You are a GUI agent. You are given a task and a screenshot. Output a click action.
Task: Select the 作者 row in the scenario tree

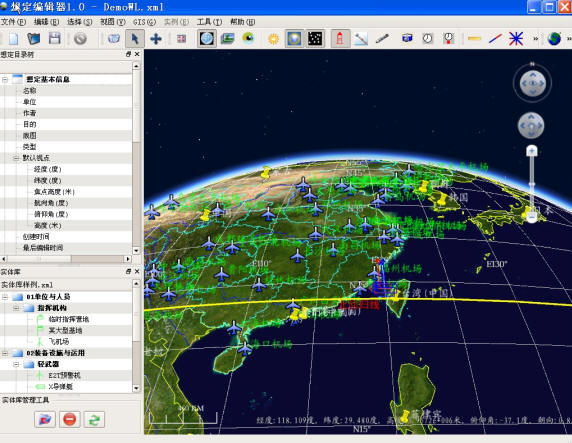66,113
